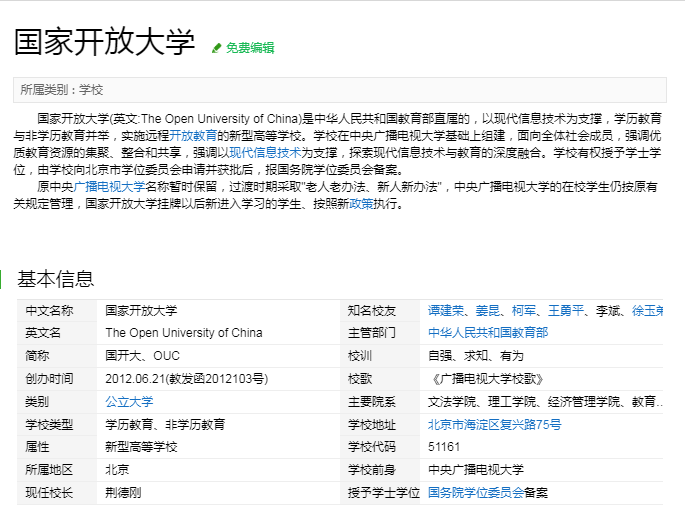Click the value The Open University of China
Viewport: 685px width, 513px height.
click(x=184, y=333)
